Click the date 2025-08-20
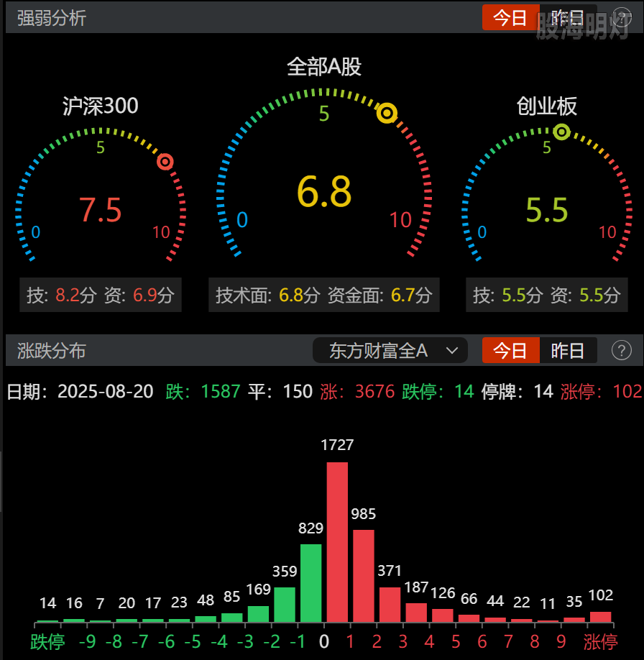644x660 pixels. pyautogui.click(x=105, y=391)
